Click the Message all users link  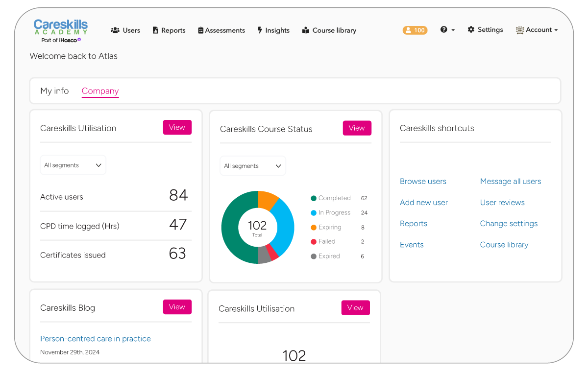pos(511,182)
